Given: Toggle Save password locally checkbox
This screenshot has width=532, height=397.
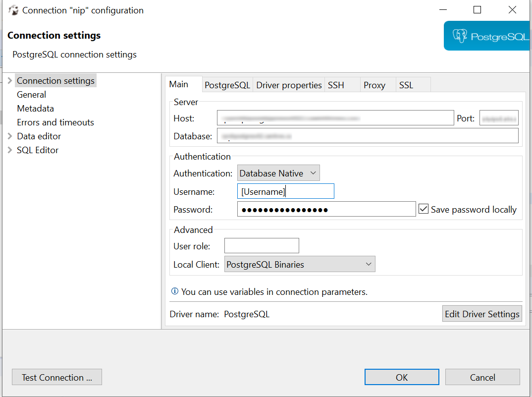Looking at the screenshot, I should pyautogui.click(x=424, y=209).
